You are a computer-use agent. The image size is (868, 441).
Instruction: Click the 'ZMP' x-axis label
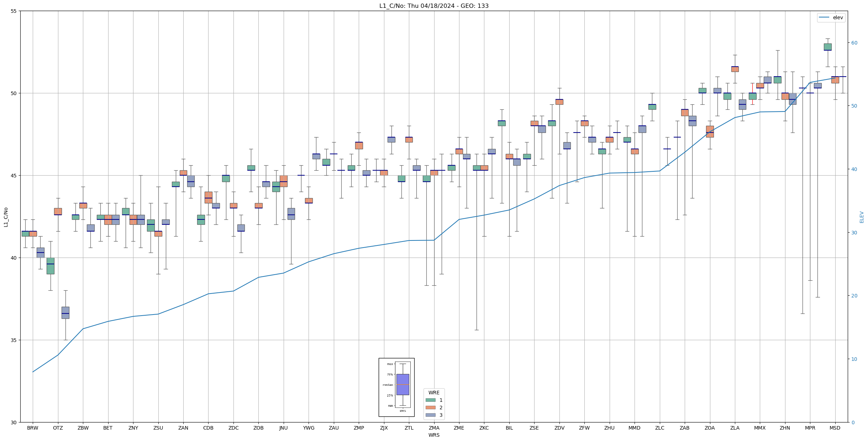(x=359, y=428)
